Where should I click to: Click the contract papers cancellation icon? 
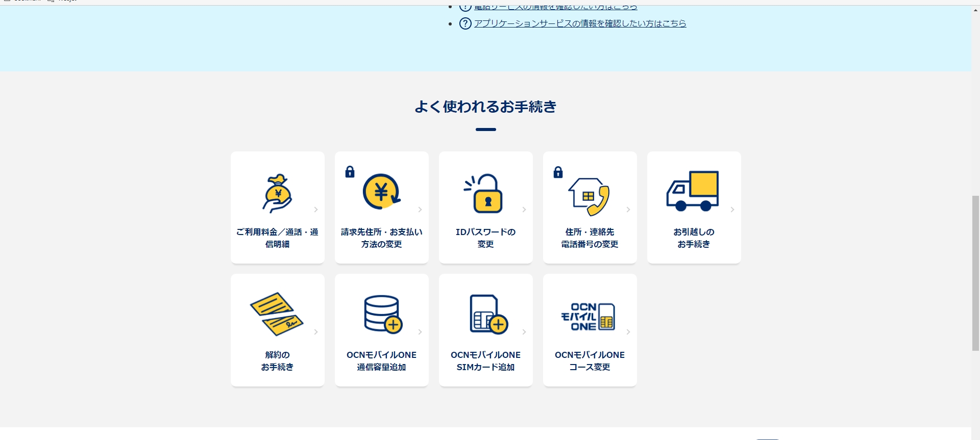pyautogui.click(x=277, y=314)
